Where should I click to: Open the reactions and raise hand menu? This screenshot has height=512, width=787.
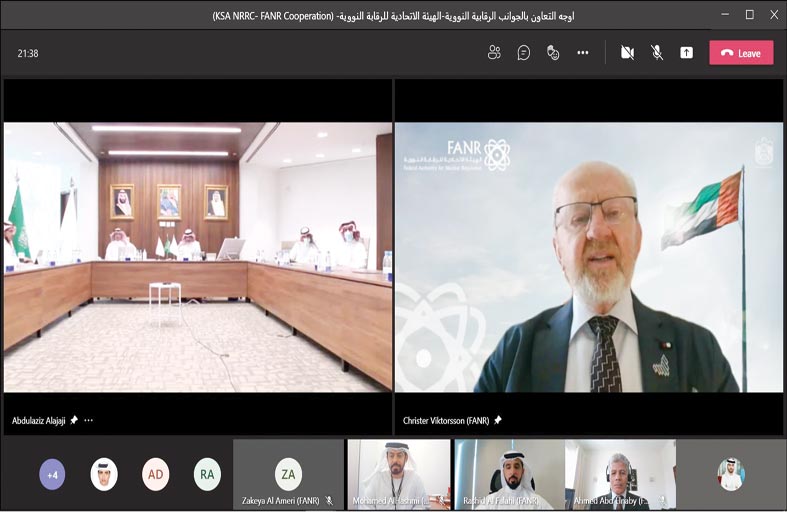pyautogui.click(x=553, y=53)
